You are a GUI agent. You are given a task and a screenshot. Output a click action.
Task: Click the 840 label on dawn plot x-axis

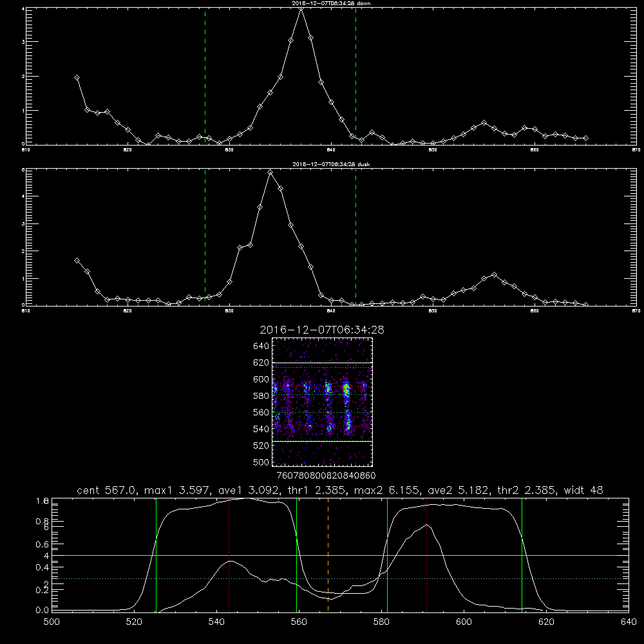331,149
